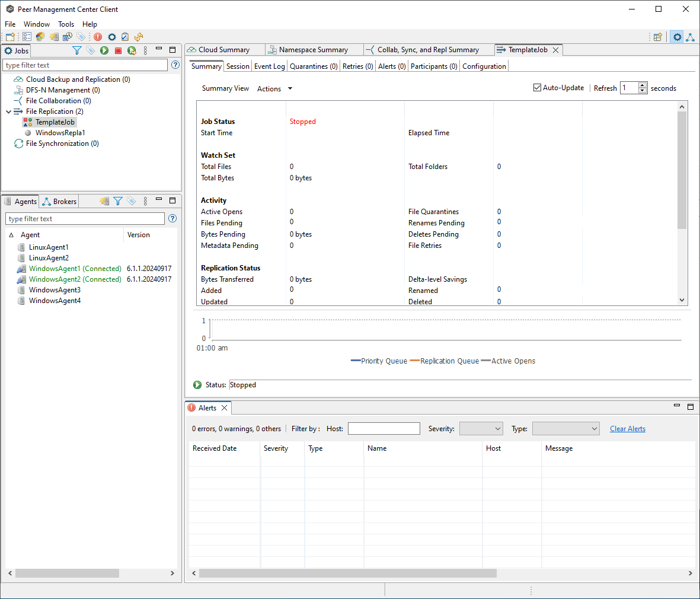The image size is (700, 599).
Task: Enable the Auto-Update checkbox
Action: tap(537, 88)
